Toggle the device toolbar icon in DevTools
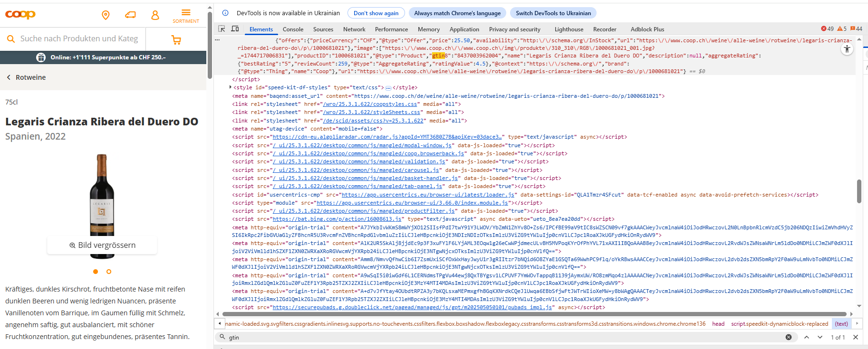The height and width of the screenshot is (349, 868). coord(235,29)
